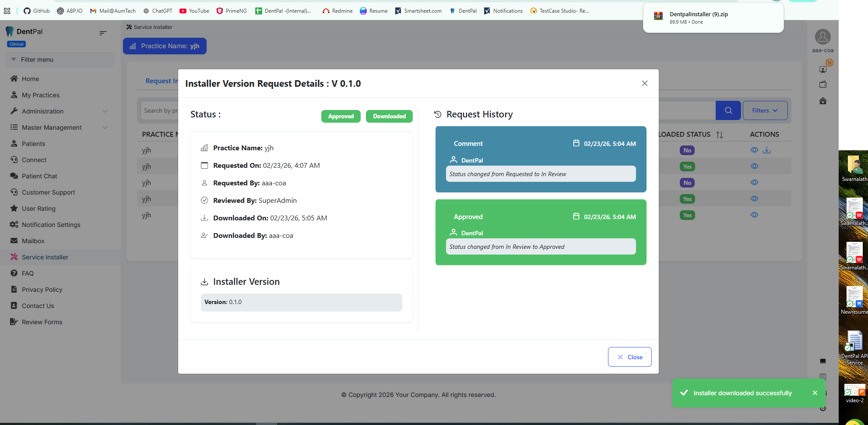Click eye icon in last table row

point(754,215)
